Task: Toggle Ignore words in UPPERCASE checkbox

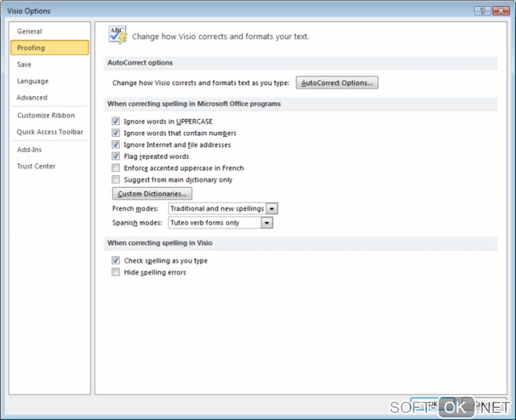Action: pyautogui.click(x=115, y=121)
